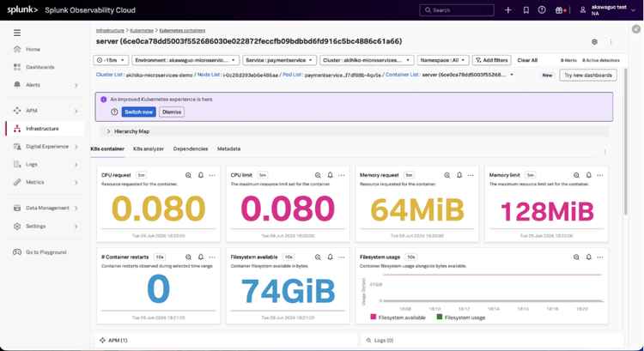The width and height of the screenshot is (644, 351).
Task: Open Settings in sidebar
Action: (x=36, y=227)
